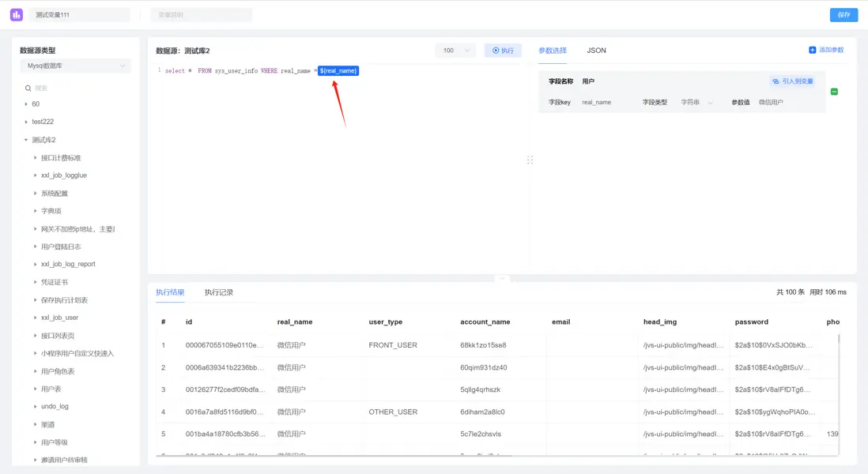Click account name 5qllg4qrhszk
This screenshot has height=474, width=868.
point(480,389)
